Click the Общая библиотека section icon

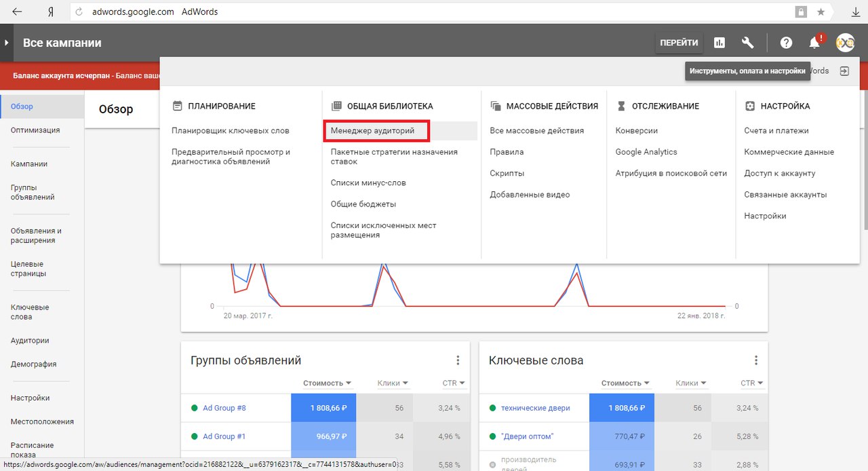point(336,106)
